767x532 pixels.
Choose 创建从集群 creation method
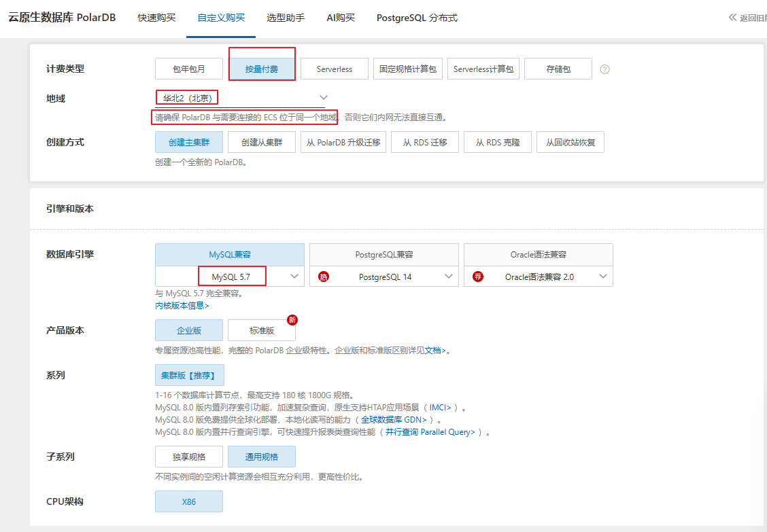pyautogui.click(x=262, y=142)
